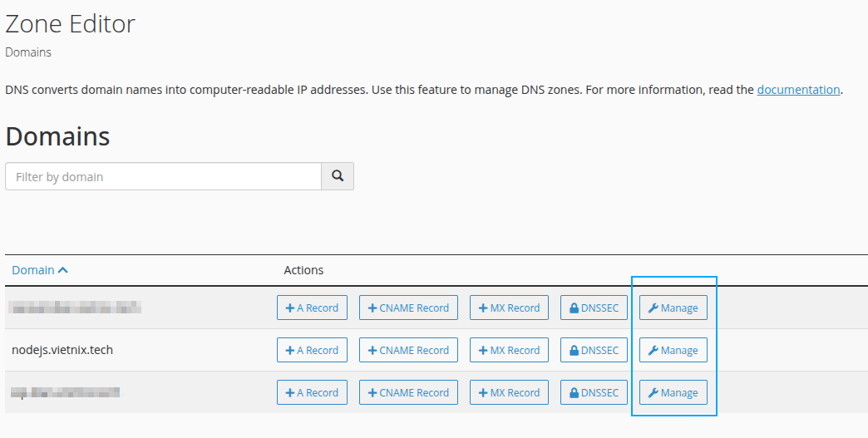Add A Record in the first row
Viewport: 868px width, 438px height.
click(x=312, y=308)
